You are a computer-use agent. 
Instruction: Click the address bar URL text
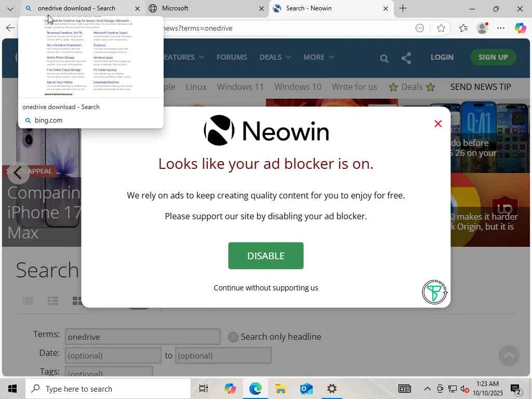pyautogui.click(x=198, y=29)
